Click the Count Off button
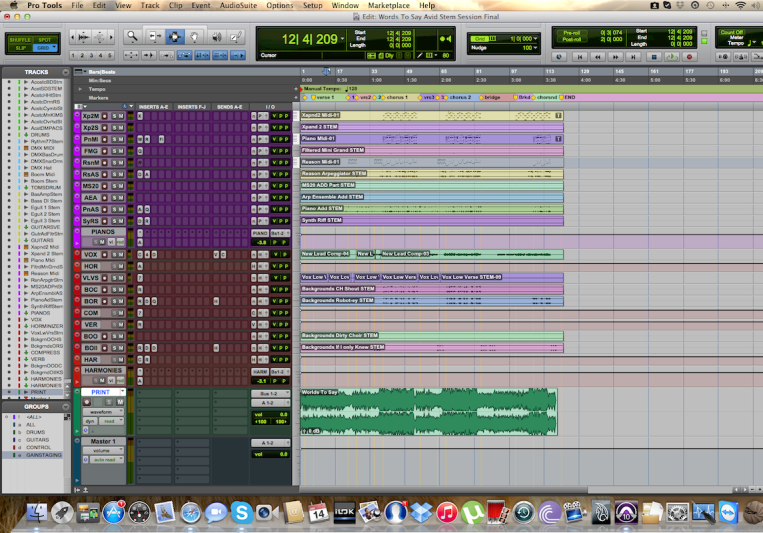763x533 pixels. tap(732, 33)
